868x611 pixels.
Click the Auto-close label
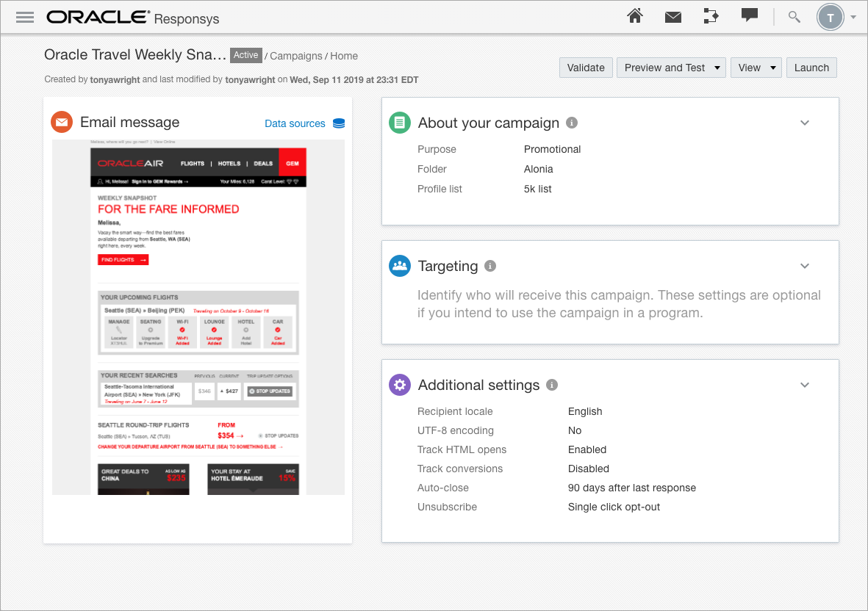pyautogui.click(x=443, y=488)
